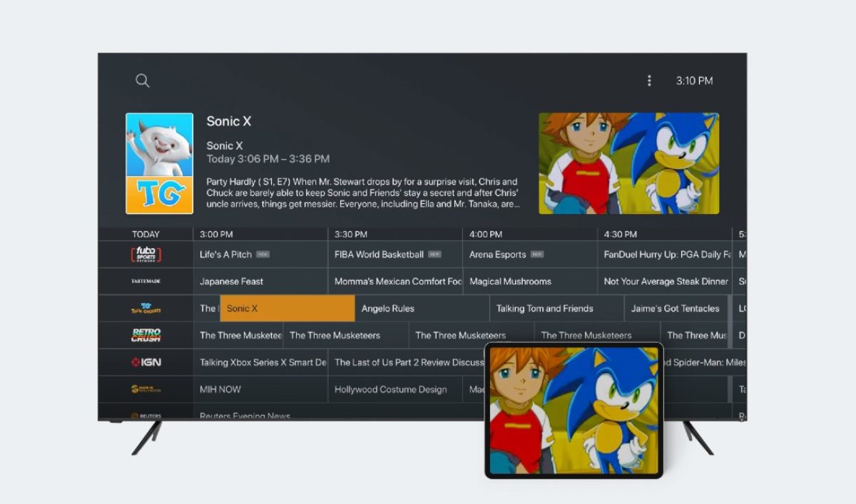Screen dimensions: 856x504
Task: Open the three-dot more options menu
Action: coord(649,81)
